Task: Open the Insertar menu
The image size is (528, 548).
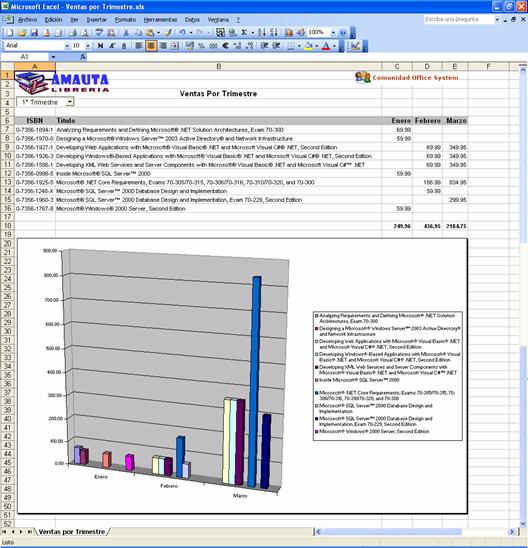Action: (x=96, y=20)
